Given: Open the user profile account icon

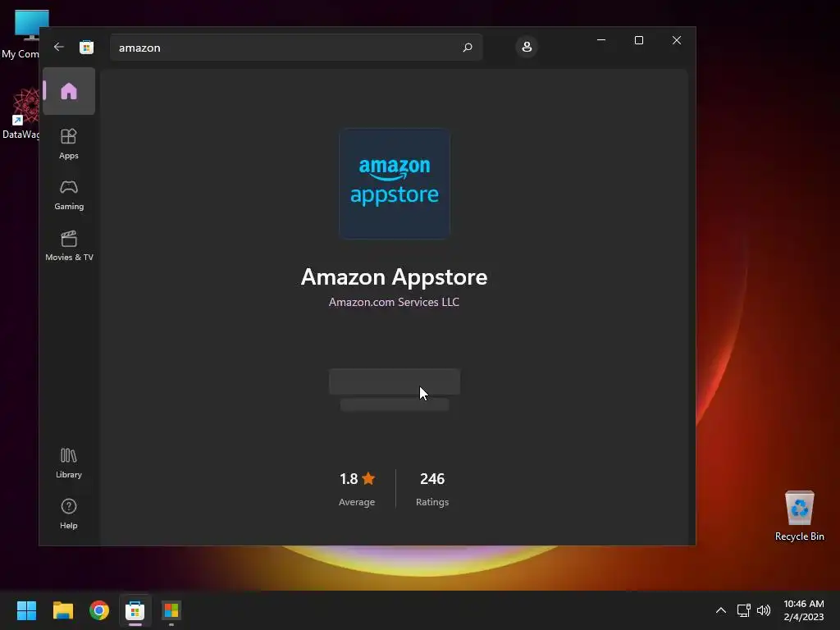Looking at the screenshot, I should [527, 47].
